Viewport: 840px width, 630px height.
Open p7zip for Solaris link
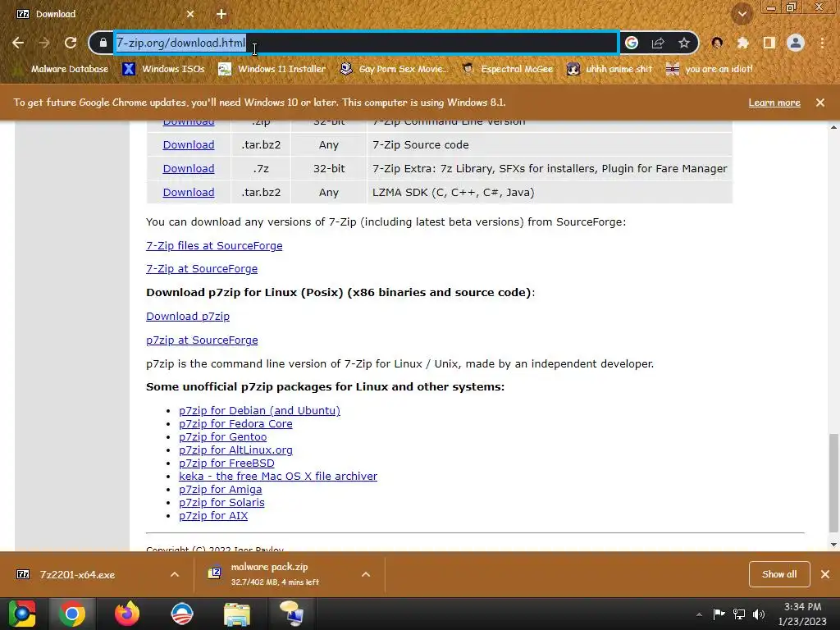pyautogui.click(x=221, y=503)
